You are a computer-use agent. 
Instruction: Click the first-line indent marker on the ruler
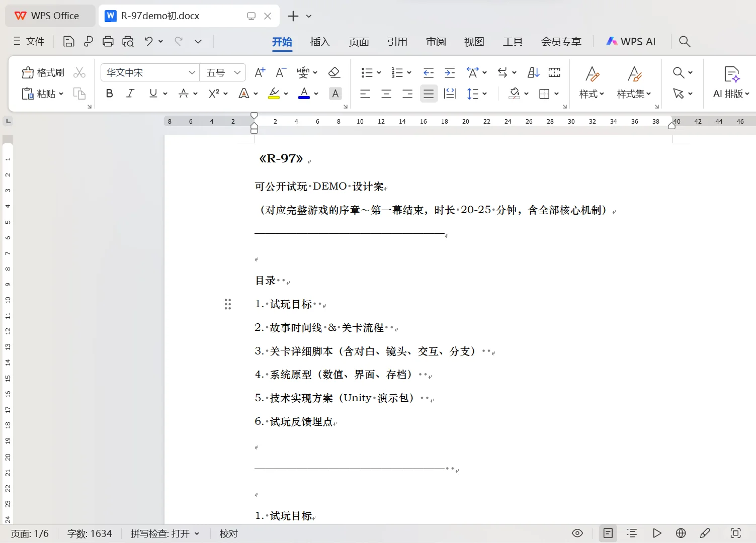pyautogui.click(x=254, y=115)
